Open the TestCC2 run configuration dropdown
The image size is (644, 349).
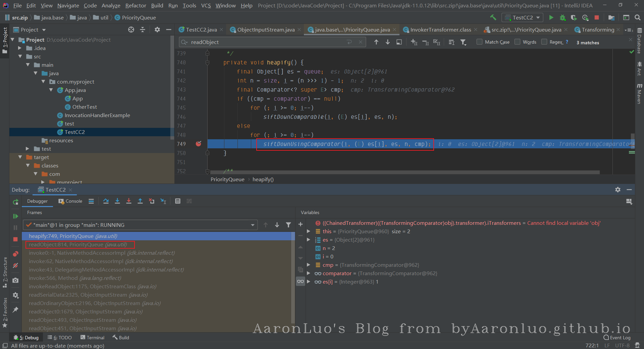[x=522, y=17]
